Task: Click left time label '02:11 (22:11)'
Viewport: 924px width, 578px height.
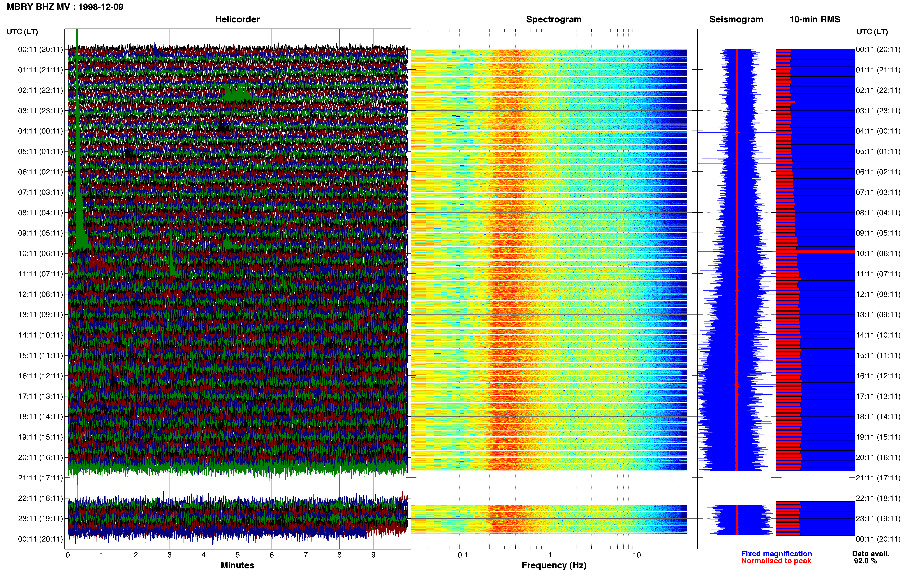Action: [40, 90]
